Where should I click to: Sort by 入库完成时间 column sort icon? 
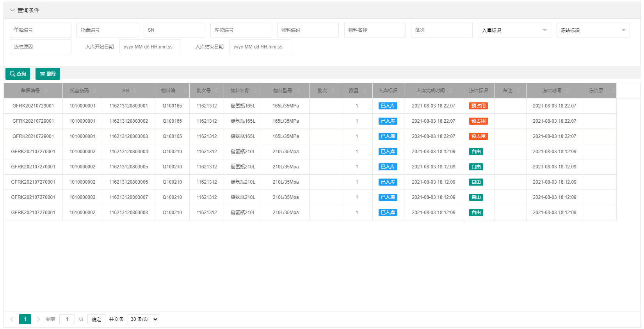pos(451,91)
